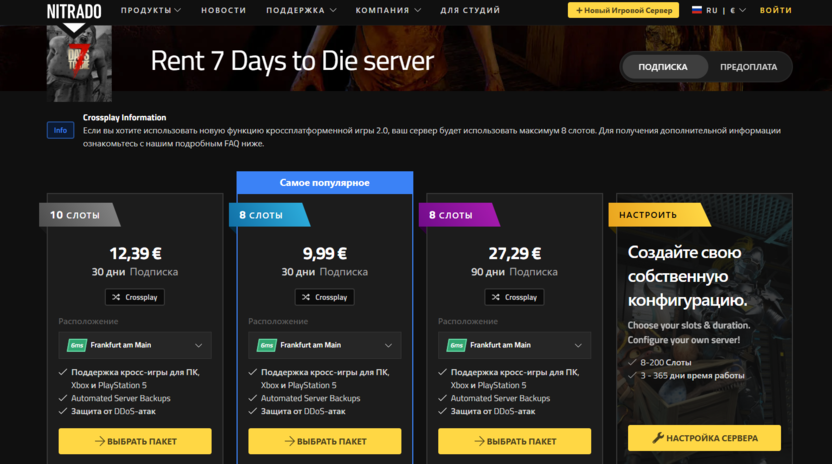The height and width of the screenshot is (464, 832).
Task: Click 6ms ping icon in 27,29 € plan
Action: (x=457, y=345)
